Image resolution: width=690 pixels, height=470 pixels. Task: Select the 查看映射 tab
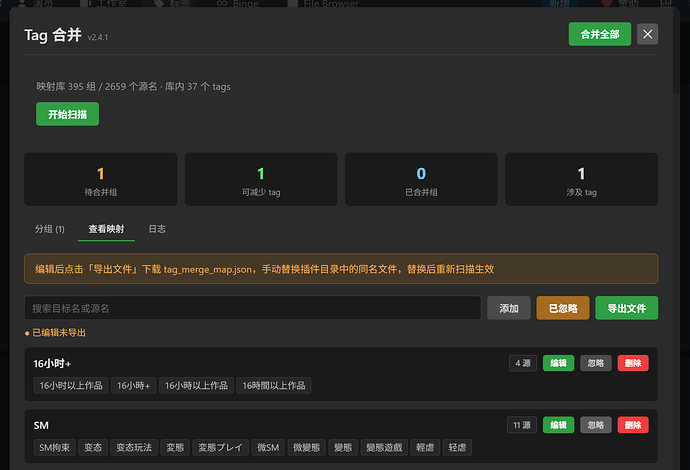tap(106, 229)
